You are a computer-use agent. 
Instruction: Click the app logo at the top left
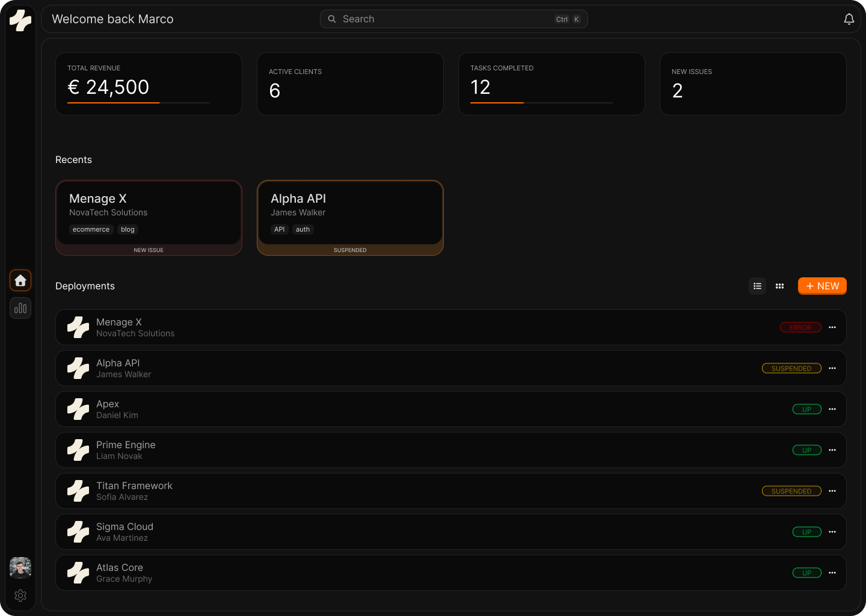[x=20, y=20]
